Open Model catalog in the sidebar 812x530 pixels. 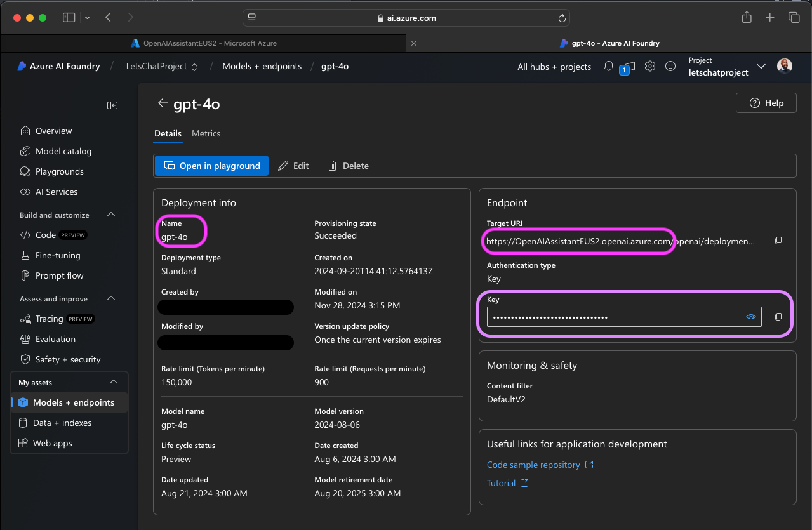[63, 151]
